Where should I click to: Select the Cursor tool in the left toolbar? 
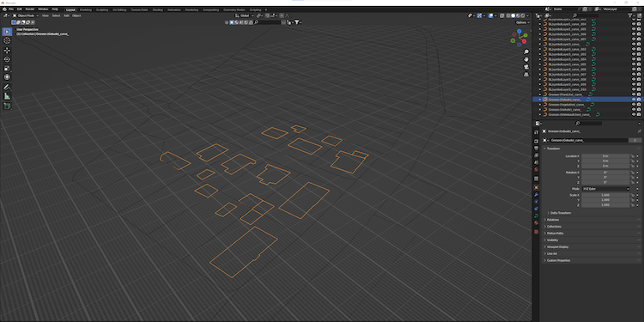pos(7,40)
